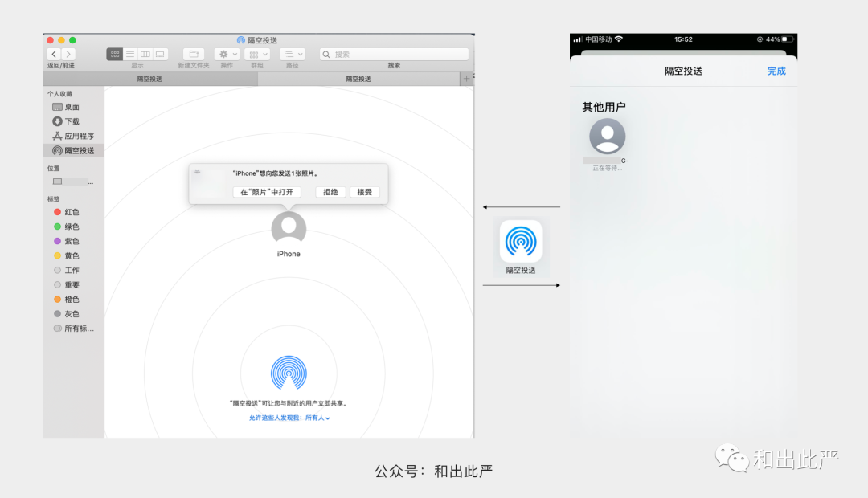The image size is (868, 498).
Task: Select the first 隔空投送 tab
Action: [150, 80]
